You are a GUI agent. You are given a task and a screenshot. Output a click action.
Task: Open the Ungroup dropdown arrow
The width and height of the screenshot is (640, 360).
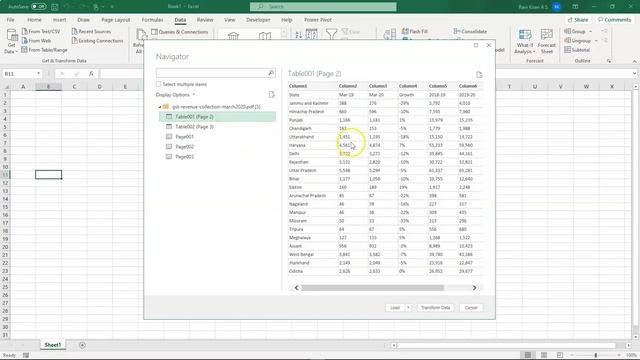(596, 41)
